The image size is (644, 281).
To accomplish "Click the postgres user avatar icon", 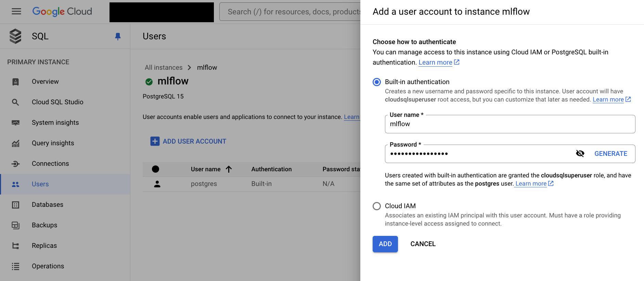I will coord(157,184).
